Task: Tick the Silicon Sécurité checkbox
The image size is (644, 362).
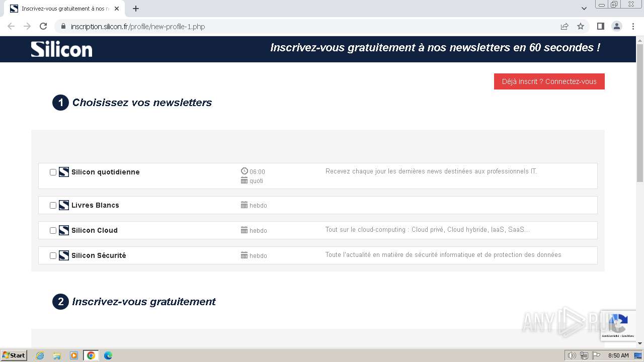Action: pos(53,255)
